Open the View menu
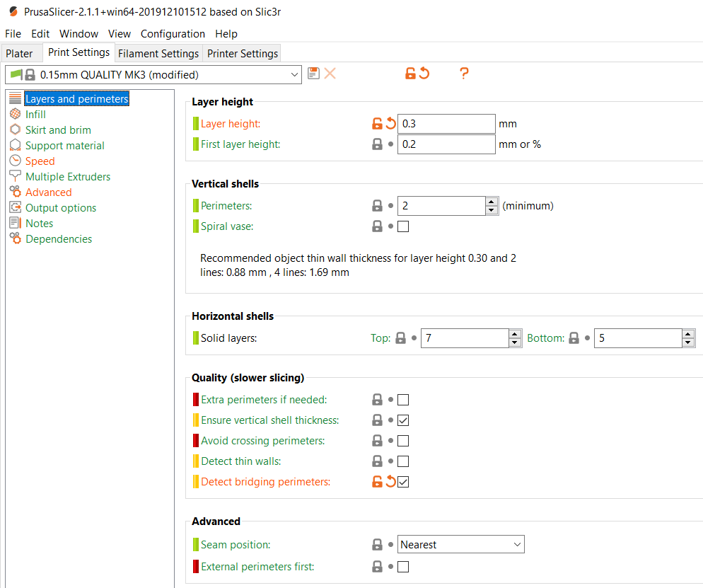The width and height of the screenshot is (703, 588). (120, 34)
